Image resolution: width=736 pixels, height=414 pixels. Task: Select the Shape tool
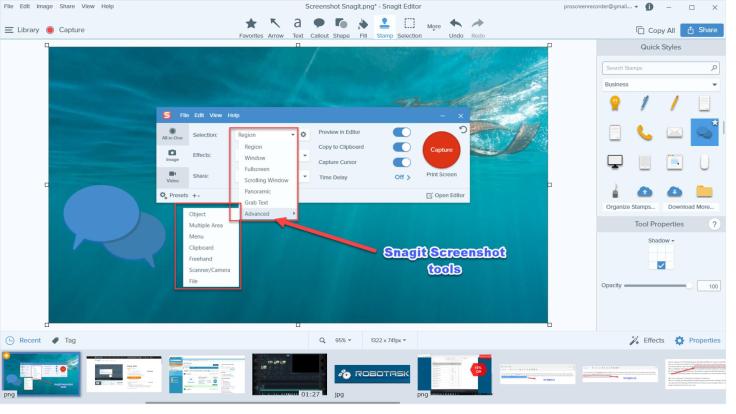(341, 27)
